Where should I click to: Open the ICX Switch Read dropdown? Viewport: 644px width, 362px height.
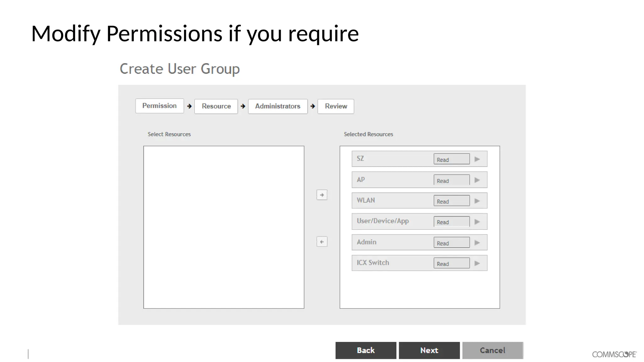pos(452,263)
